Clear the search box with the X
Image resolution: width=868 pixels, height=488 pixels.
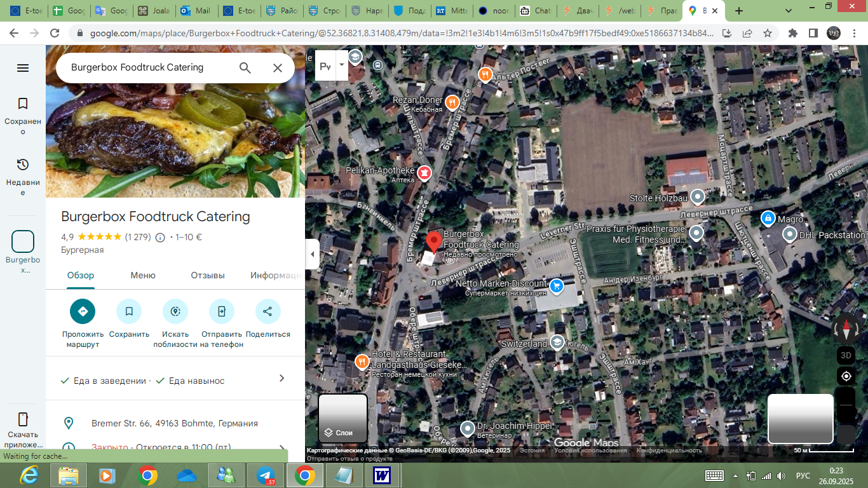tap(278, 68)
